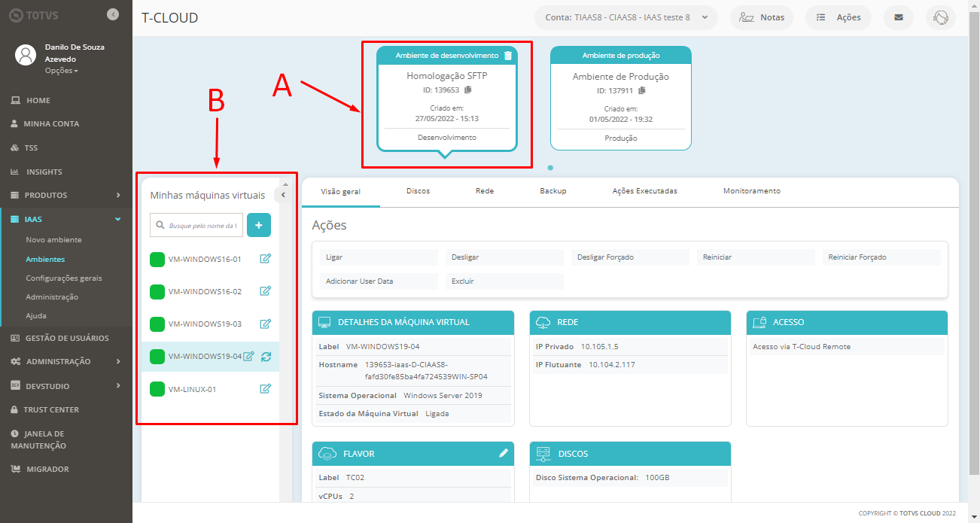Select Ambientes under IAAS
The image size is (980, 523).
click(x=45, y=259)
